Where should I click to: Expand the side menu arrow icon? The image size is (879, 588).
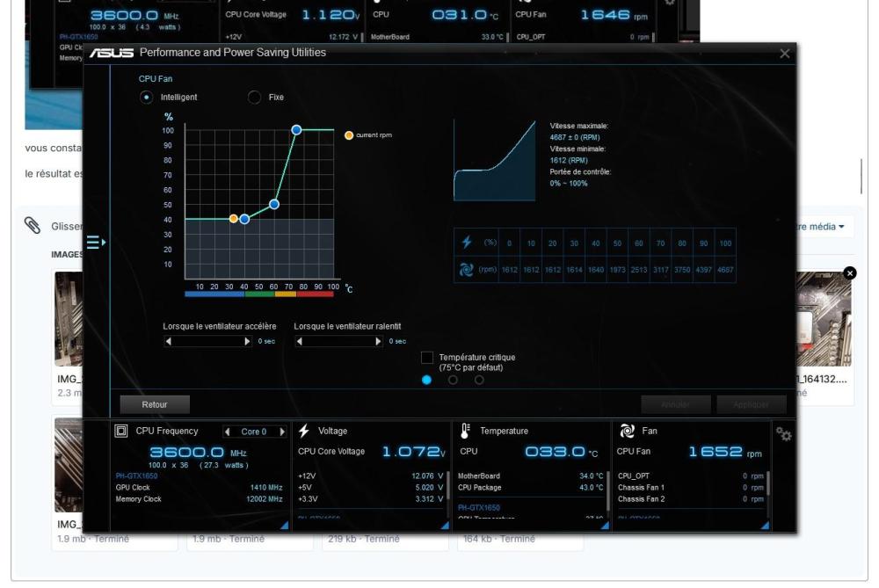(x=96, y=243)
